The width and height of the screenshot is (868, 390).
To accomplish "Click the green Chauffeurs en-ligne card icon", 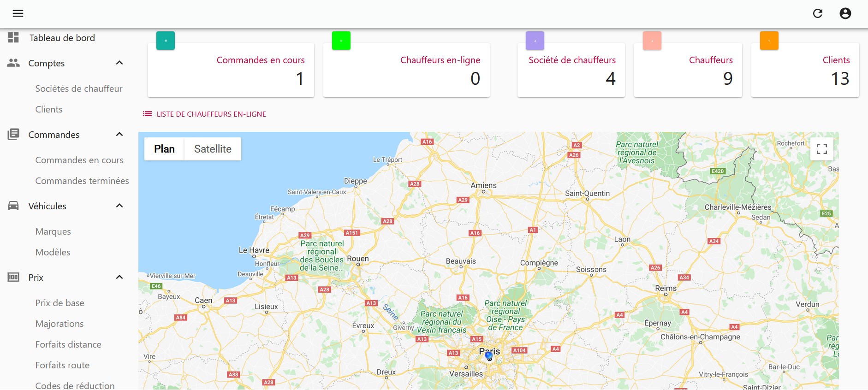I will tap(341, 41).
